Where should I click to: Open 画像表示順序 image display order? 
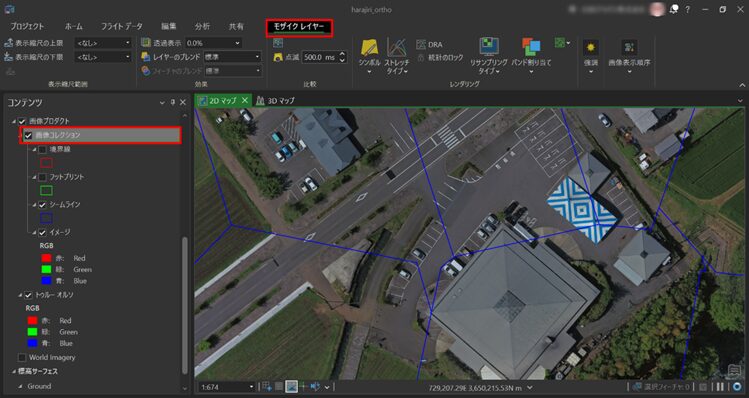(629, 55)
